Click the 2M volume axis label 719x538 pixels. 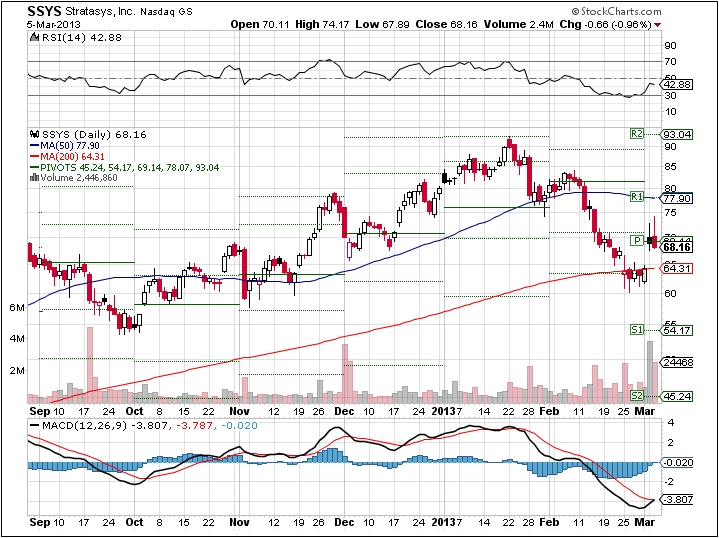(x=17, y=370)
